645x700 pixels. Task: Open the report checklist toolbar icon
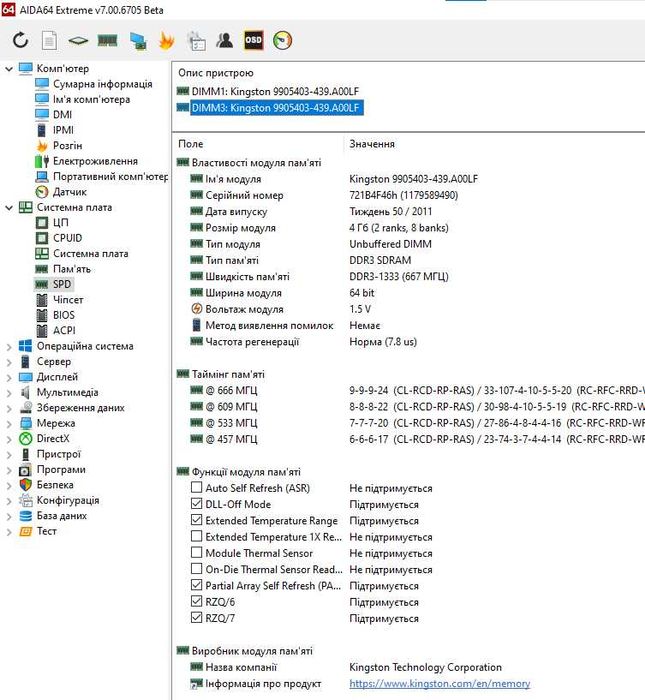(x=196, y=41)
